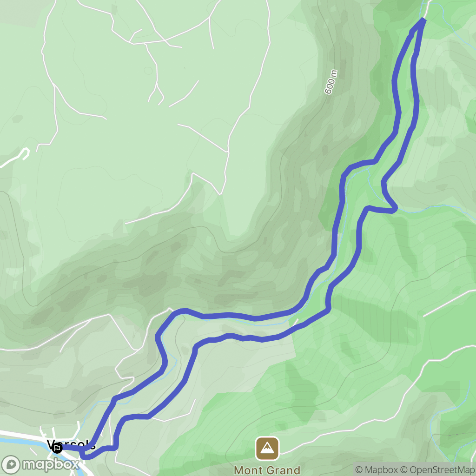
Task: Click the 600 m contour elevation label
Action: tap(331, 82)
